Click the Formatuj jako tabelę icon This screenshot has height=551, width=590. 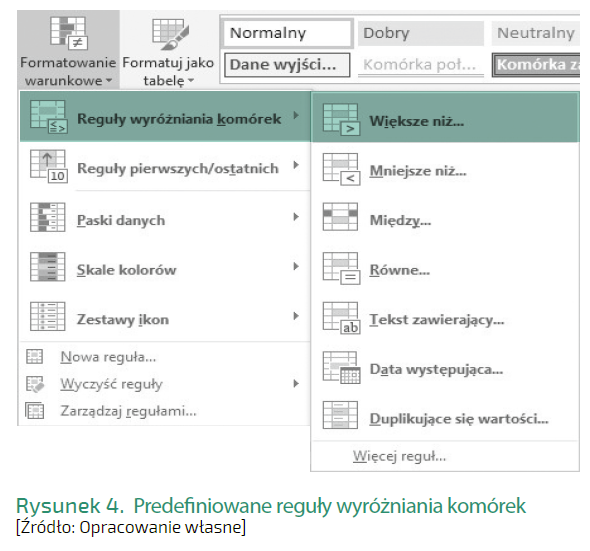point(170,34)
